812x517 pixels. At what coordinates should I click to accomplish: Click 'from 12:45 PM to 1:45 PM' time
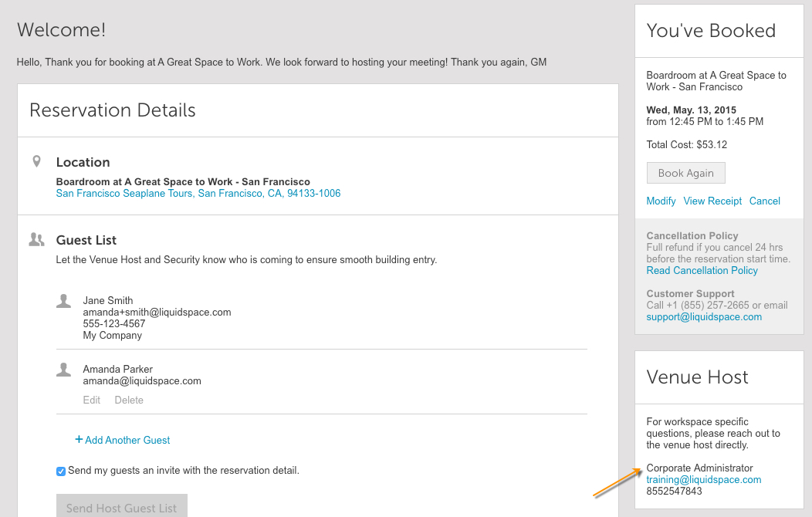(705, 122)
